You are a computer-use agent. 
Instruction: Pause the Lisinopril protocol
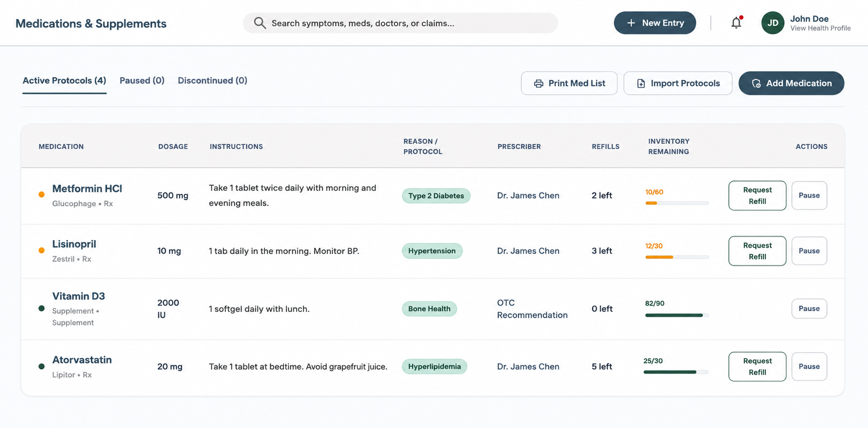point(809,251)
